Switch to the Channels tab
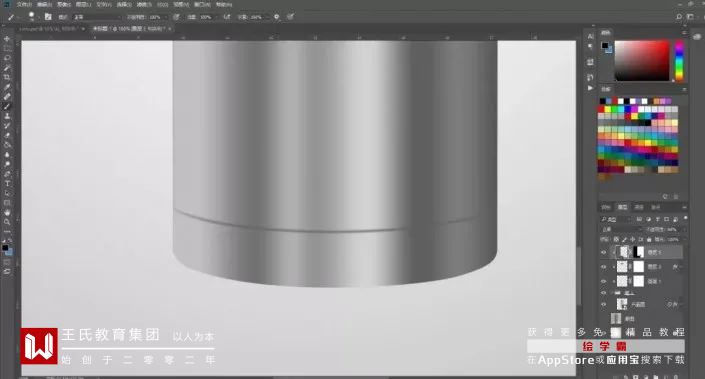705x379 pixels. click(x=639, y=207)
